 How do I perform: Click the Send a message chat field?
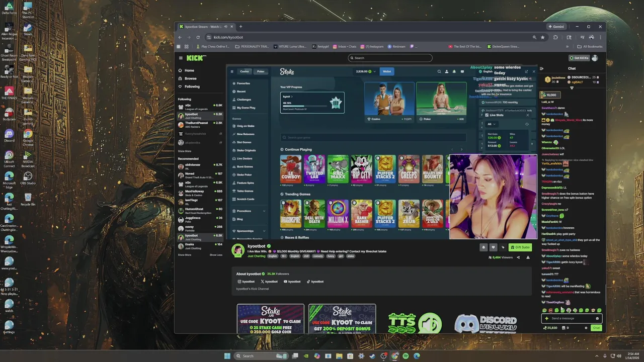point(572,318)
